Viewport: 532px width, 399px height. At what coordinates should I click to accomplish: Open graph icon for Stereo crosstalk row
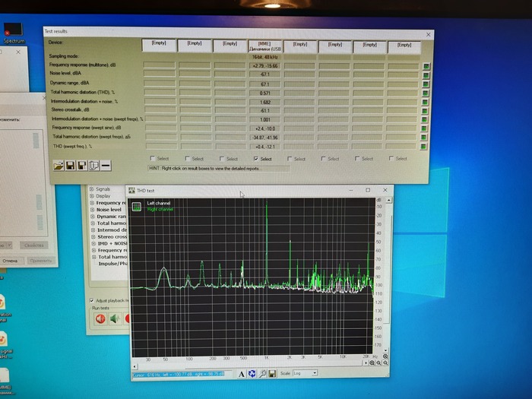point(425,111)
